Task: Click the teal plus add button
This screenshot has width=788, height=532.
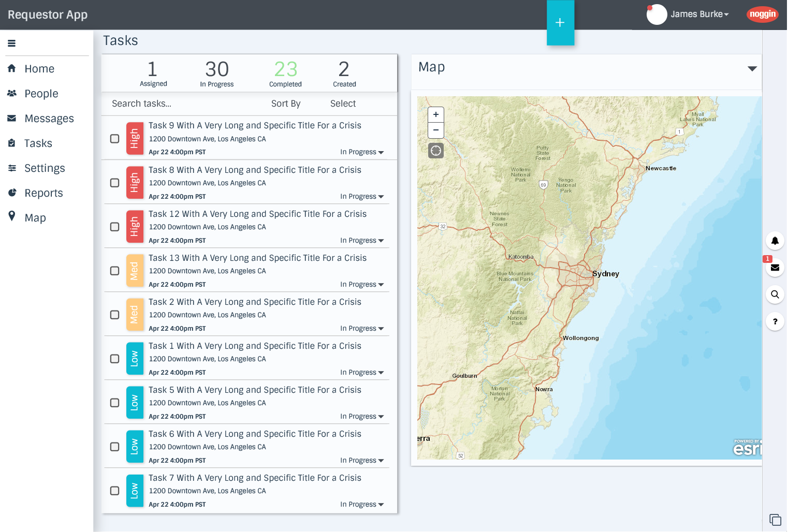Action: (560, 23)
